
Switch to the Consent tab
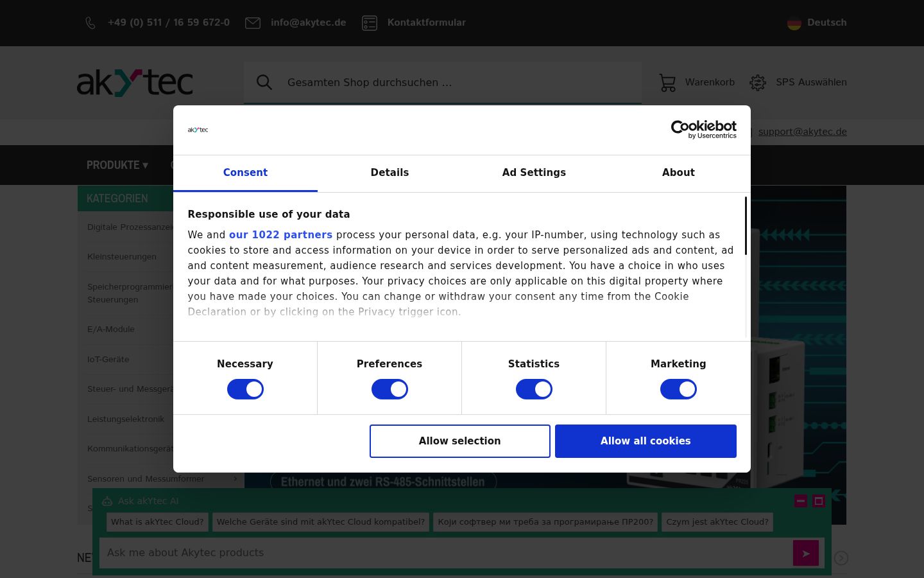click(245, 173)
